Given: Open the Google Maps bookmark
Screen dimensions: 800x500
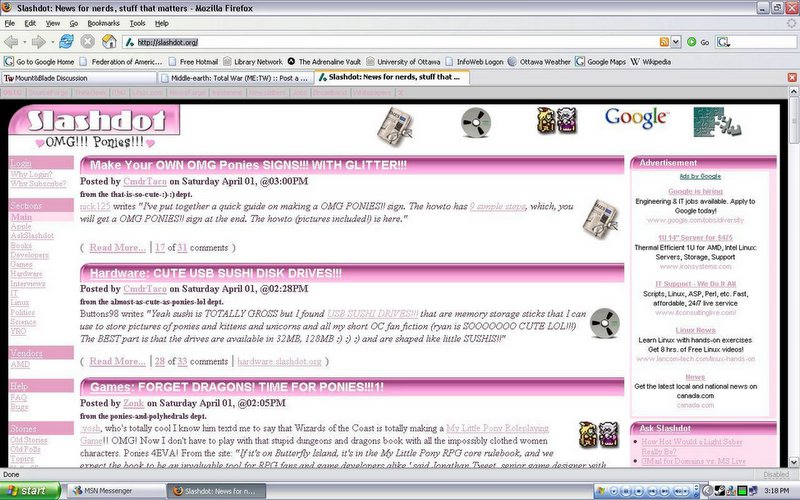Looking at the screenshot, I should click(x=601, y=62).
